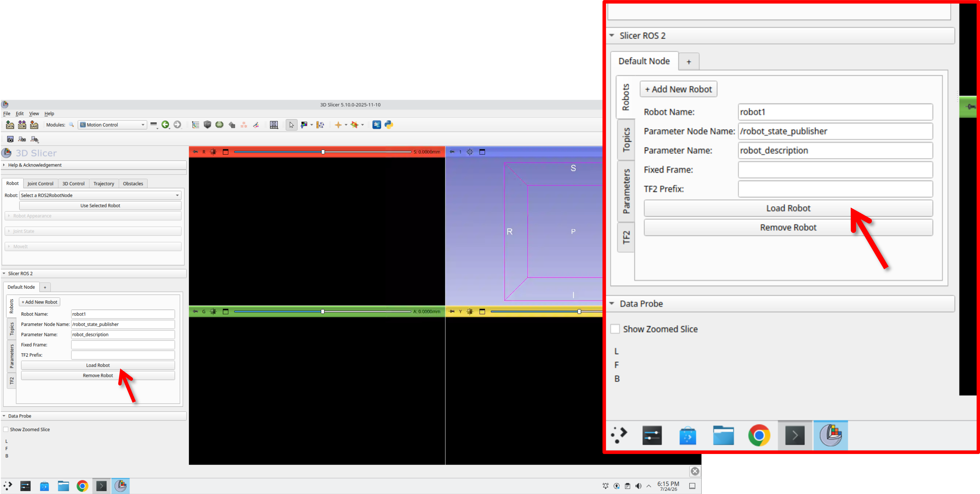Image resolution: width=980 pixels, height=494 pixels.
Task: Toggle the arrow pointer mouse mode
Action: [291, 125]
